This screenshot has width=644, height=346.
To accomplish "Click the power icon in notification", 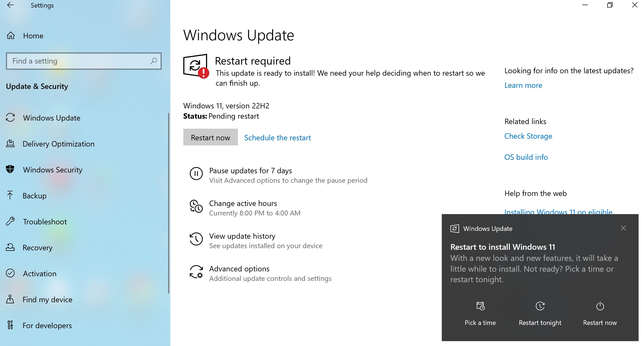I will [x=600, y=306].
